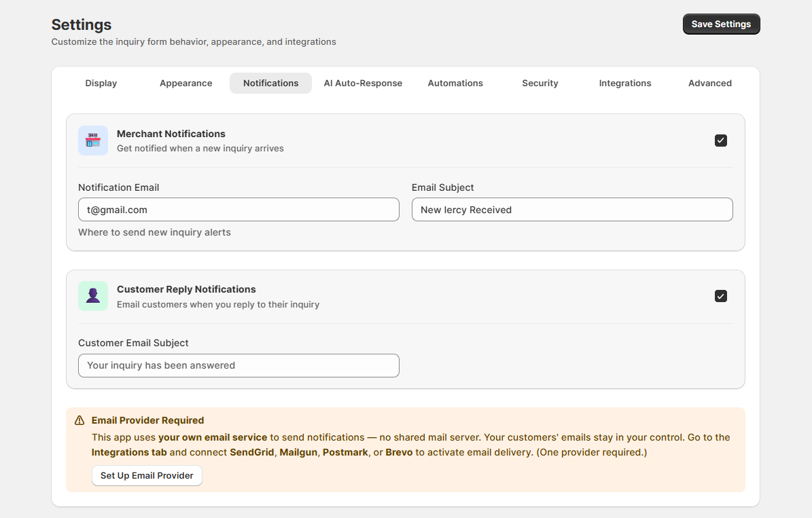
Task: Click the Set Up Email Provider button
Action: [147, 475]
